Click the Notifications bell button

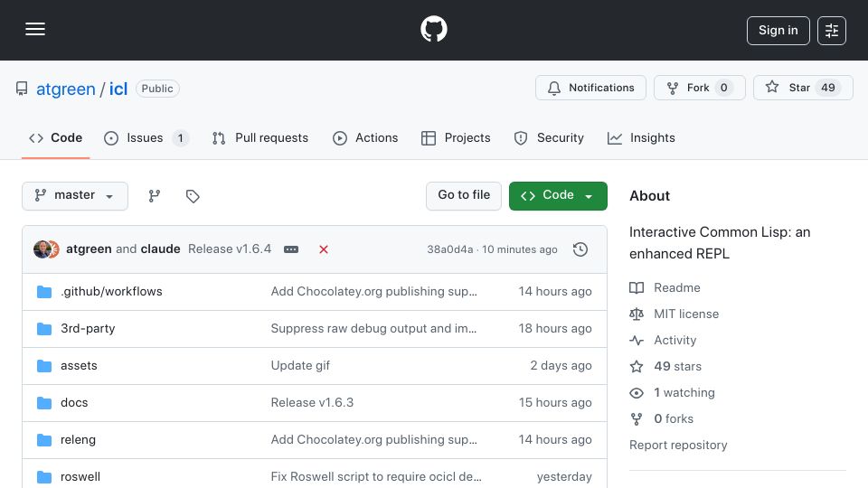(590, 88)
